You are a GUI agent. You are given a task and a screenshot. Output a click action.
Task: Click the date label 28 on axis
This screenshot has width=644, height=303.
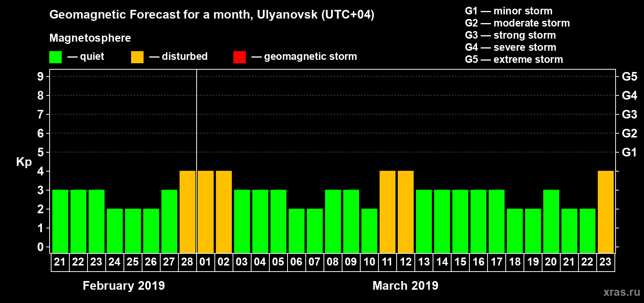click(x=187, y=262)
